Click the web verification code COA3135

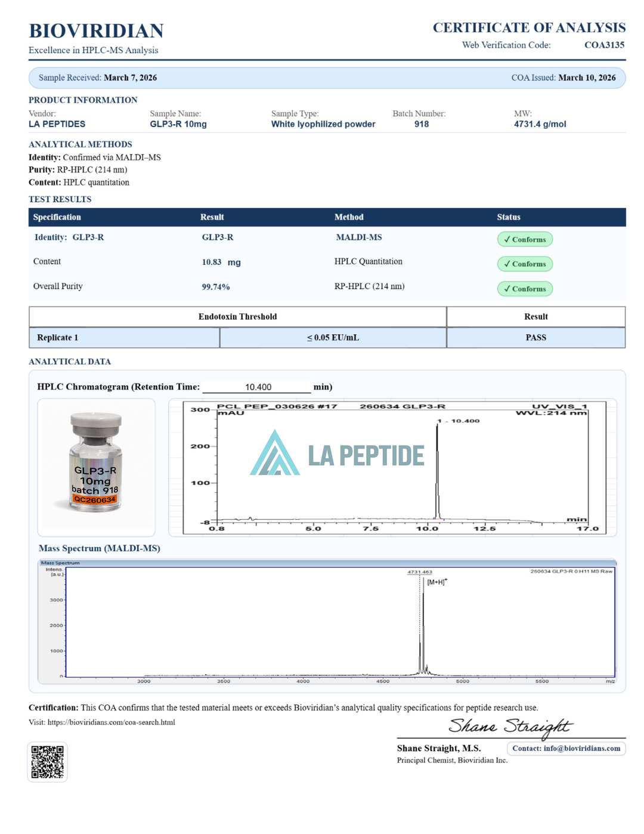605,45
